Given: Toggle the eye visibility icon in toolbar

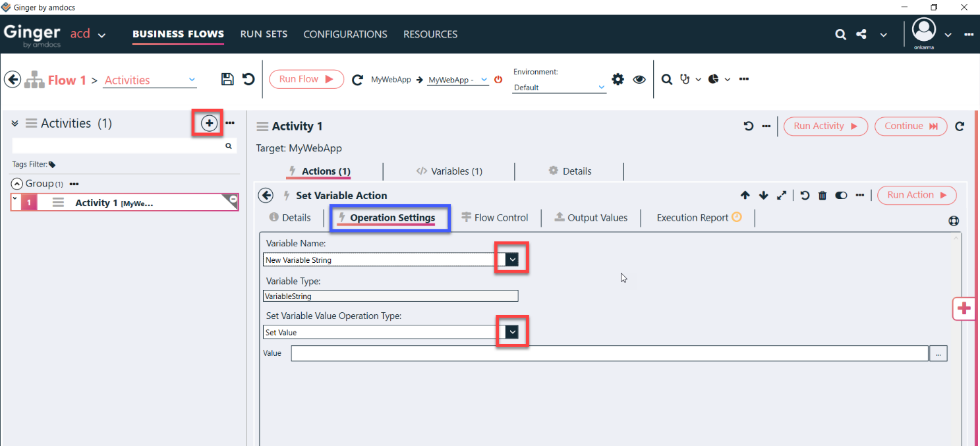Looking at the screenshot, I should (x=639, y=80).
